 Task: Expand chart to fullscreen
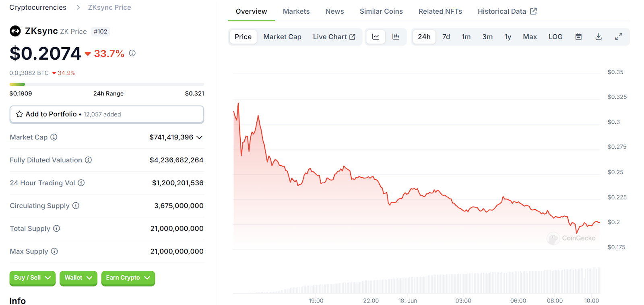(619, 37)
